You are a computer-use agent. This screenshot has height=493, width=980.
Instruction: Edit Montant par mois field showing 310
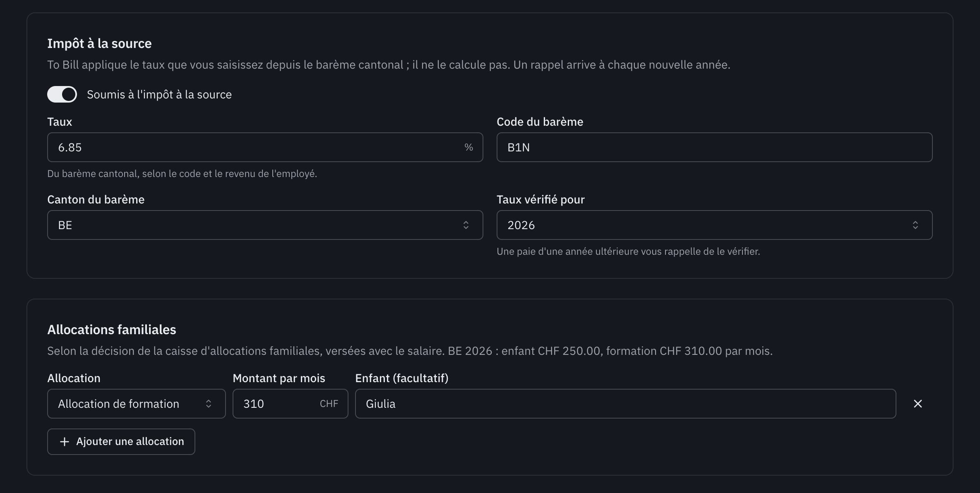290,404
